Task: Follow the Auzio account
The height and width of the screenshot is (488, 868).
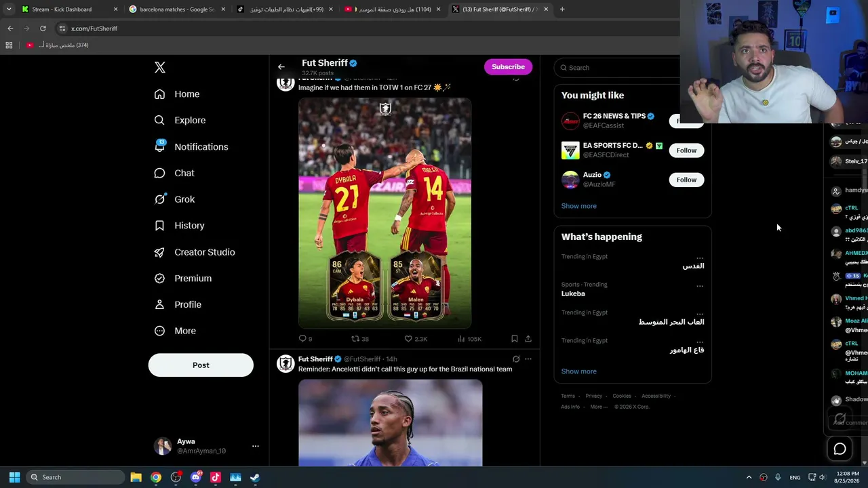Action: (x=686, y=180)
